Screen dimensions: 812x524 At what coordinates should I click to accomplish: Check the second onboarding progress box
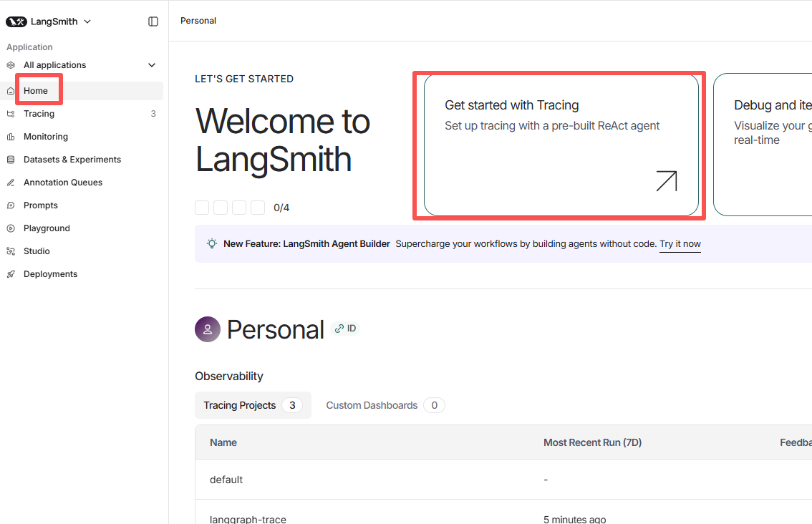[x=221, y=208]
